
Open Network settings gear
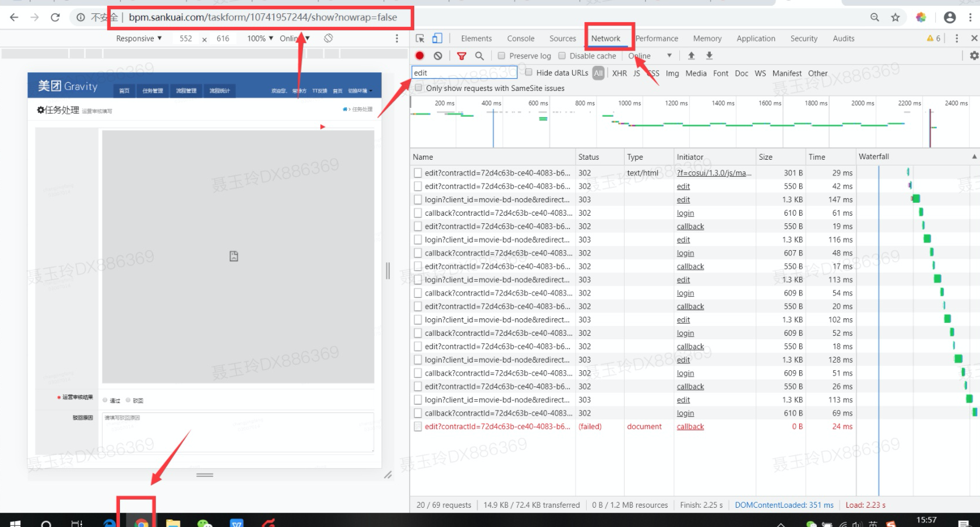click(x=974, y=56)
